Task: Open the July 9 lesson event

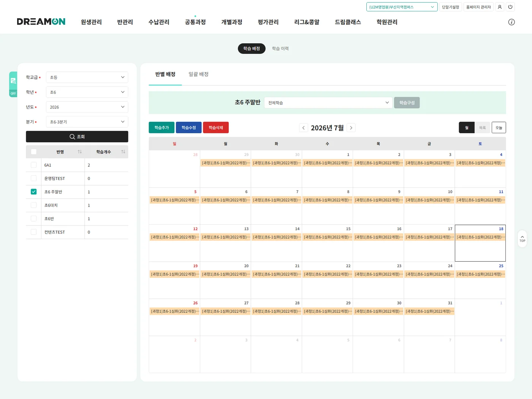Action: pyautogui.click(x=378, y=200)
